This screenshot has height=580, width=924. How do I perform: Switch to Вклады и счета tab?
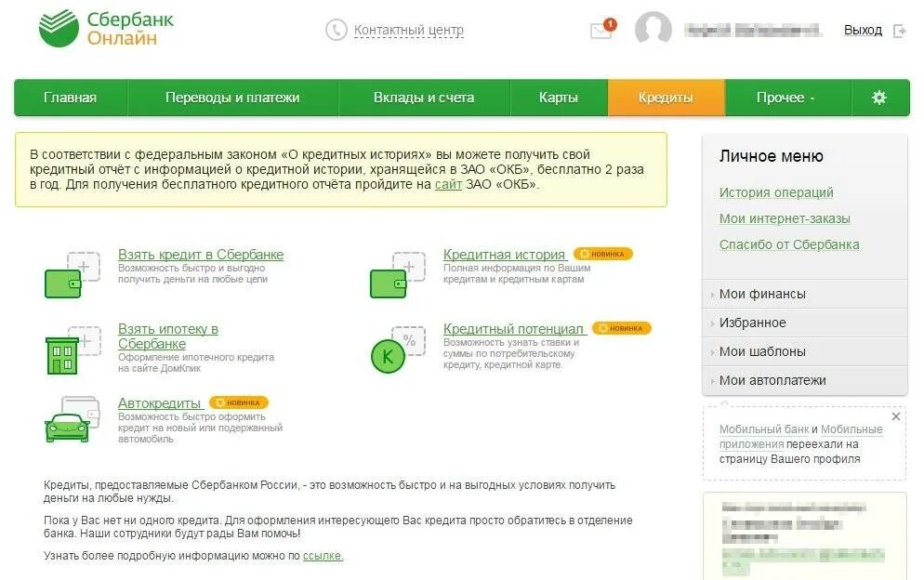coord(424,98)
